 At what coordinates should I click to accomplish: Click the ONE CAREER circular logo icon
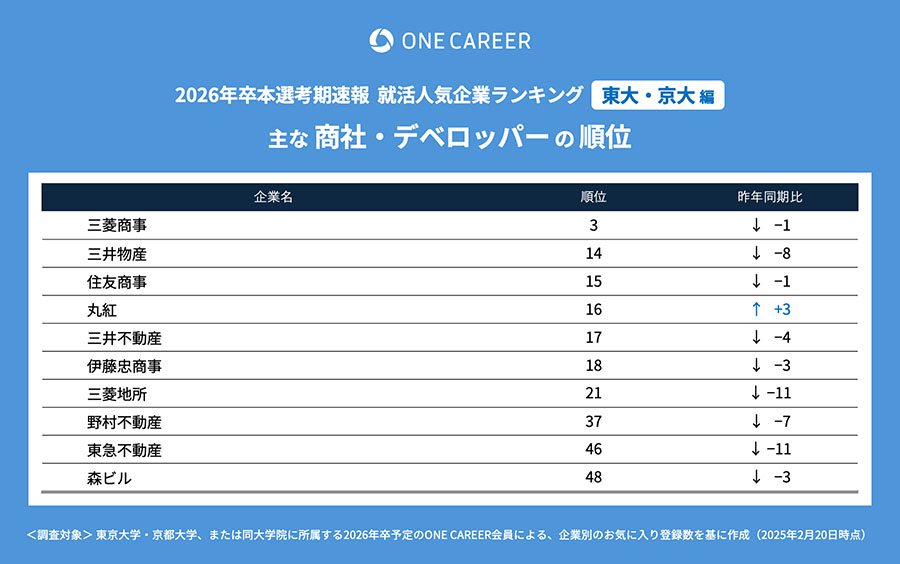click(x=381, y=41)
